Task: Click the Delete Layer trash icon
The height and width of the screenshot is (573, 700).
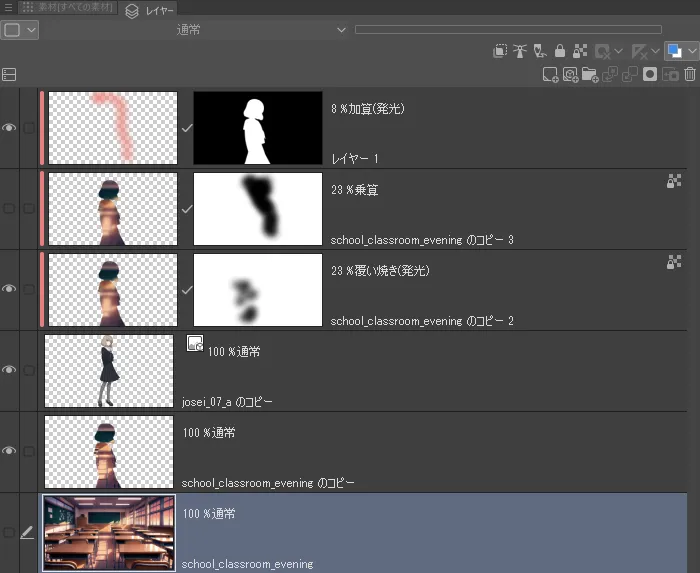Action: [690, 74]
